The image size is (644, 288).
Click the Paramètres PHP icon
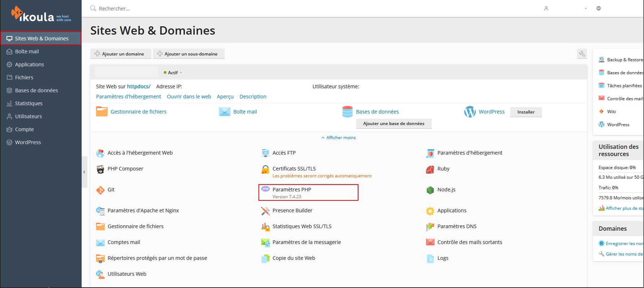[265, 189]
